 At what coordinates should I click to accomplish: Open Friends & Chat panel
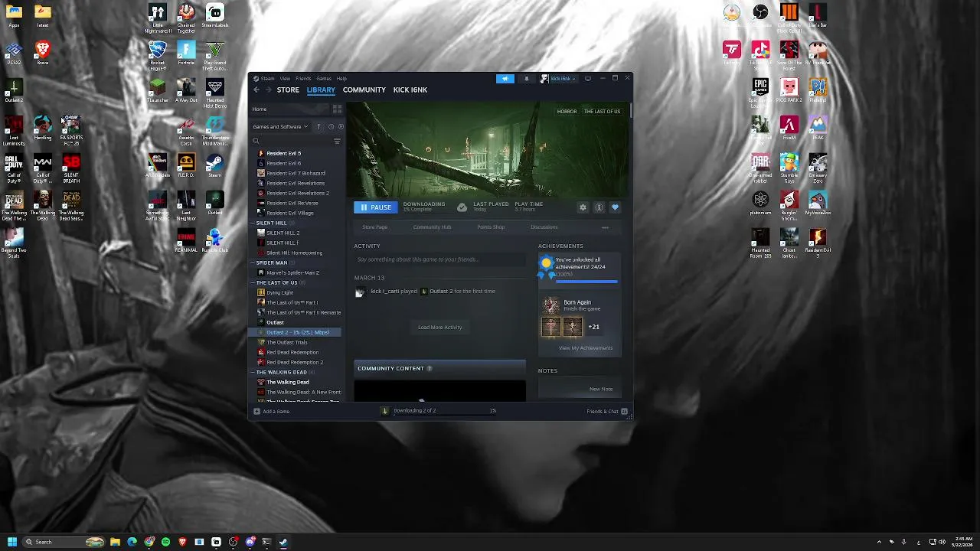click(607, 411)
